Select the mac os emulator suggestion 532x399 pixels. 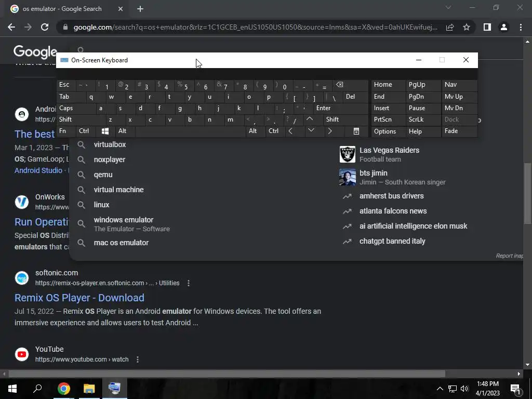121,243
